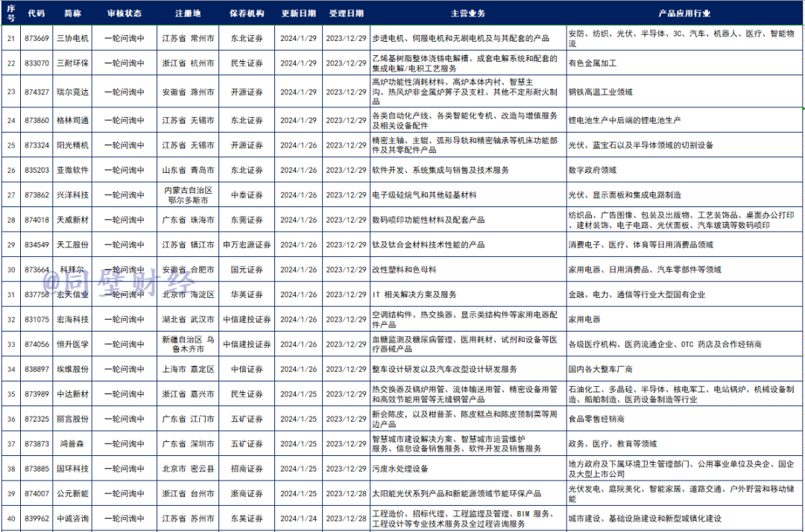805x532 pixels.
Task: Select company name 丽宫股份
Action: tap(72, 419)
